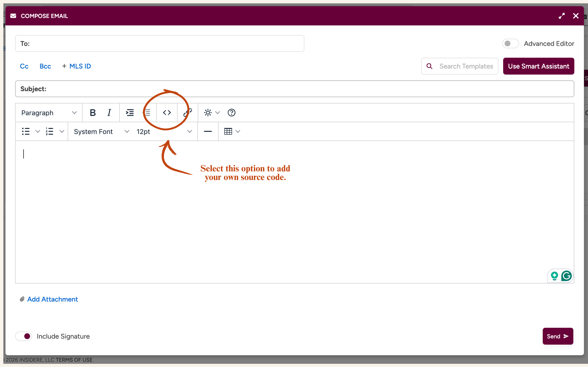Open the editor help dialog

(x=231, y=113)
